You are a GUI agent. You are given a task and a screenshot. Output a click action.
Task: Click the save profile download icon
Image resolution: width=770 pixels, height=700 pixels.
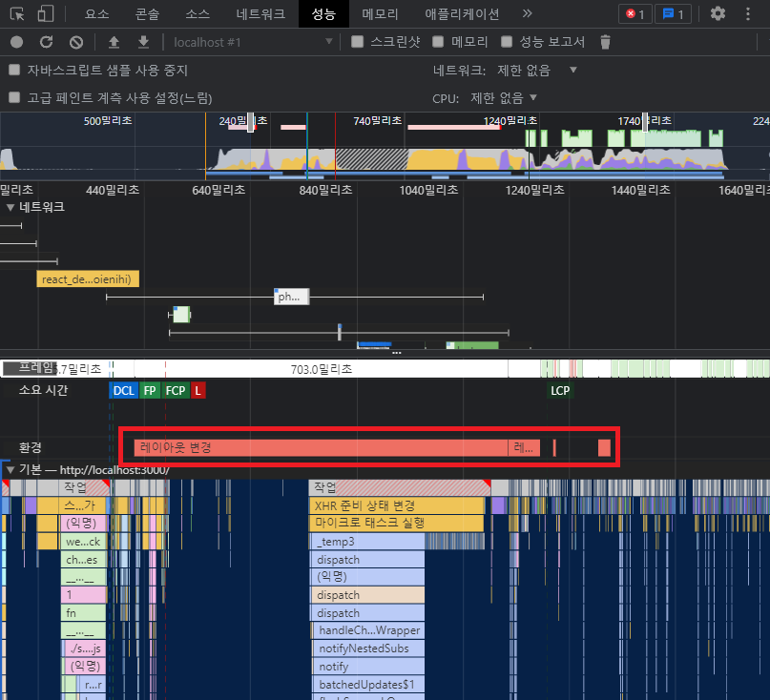click(143, 42)
